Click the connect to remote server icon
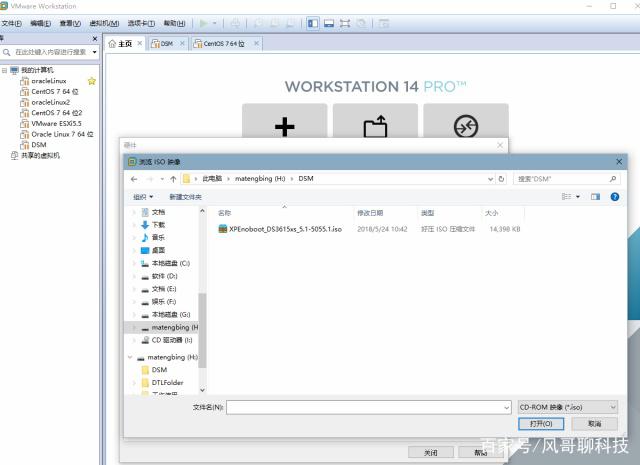Viewport: 640px width, 465px height. pos(465,127)
